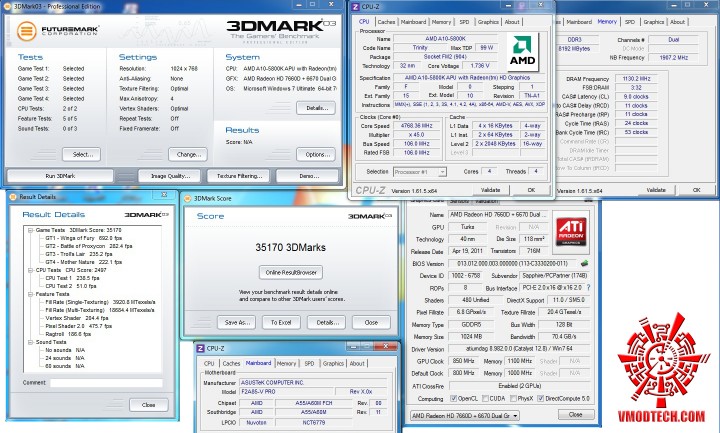
Task: Open the Image Quality... button
Action: tap(170, 176)
